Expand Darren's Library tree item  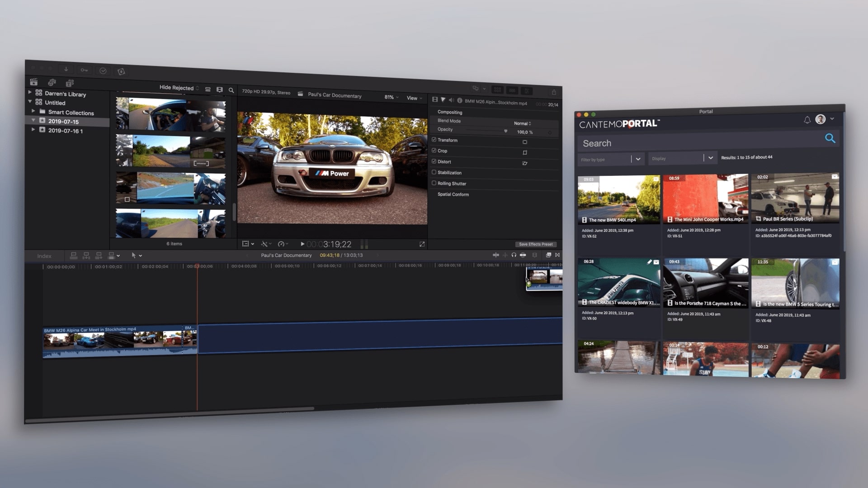[x=30, y=92]
